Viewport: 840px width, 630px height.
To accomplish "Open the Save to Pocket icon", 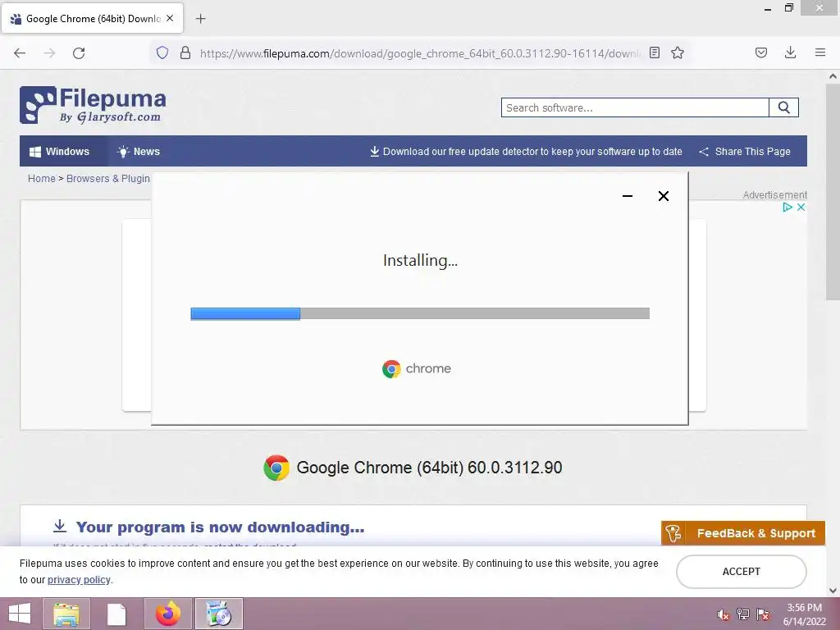I will pyautogui.click(x=761, y=52).
